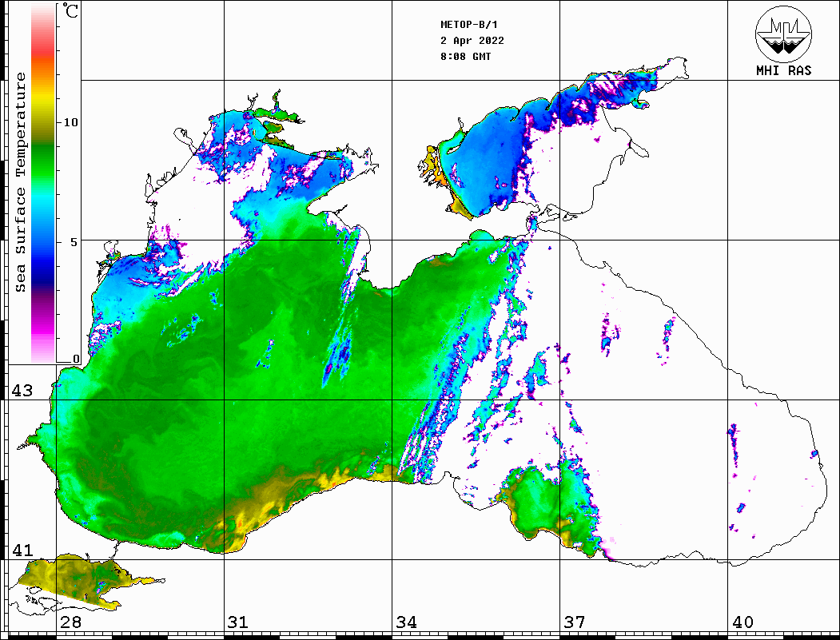The width and height of the screenshot is (840, 640).
Task: Click the longitude label "37"
Action: pyautogui.click(x=575, y=622)
